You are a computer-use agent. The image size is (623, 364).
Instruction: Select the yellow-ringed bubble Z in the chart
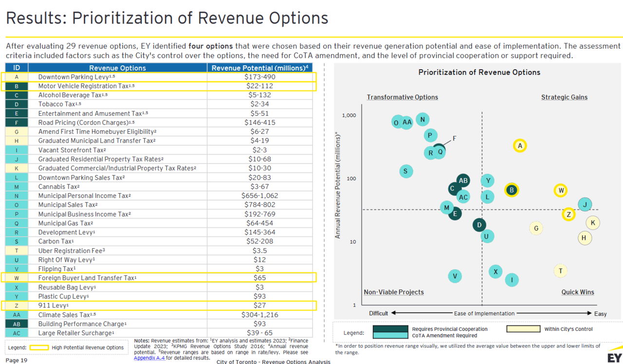568,214
